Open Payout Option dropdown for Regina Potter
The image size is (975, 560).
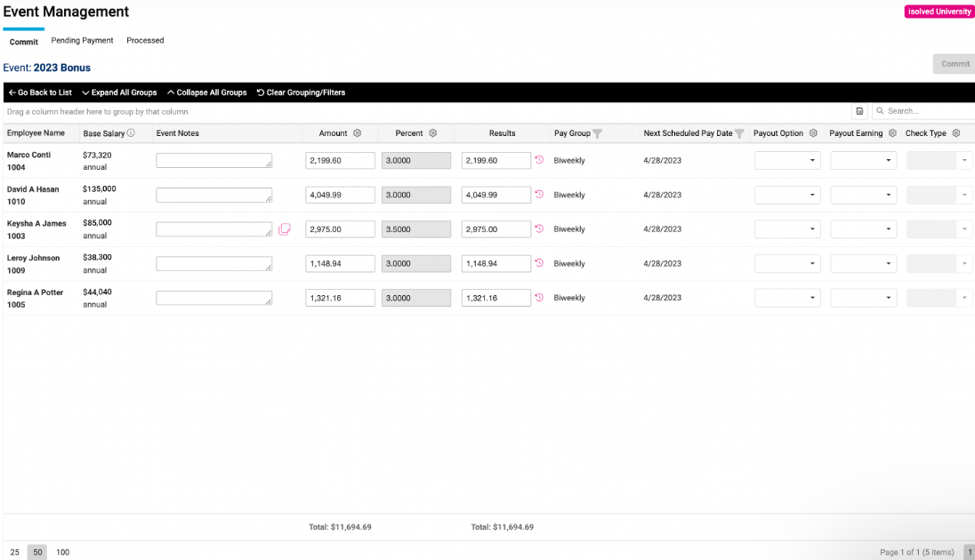coord(787,298)
